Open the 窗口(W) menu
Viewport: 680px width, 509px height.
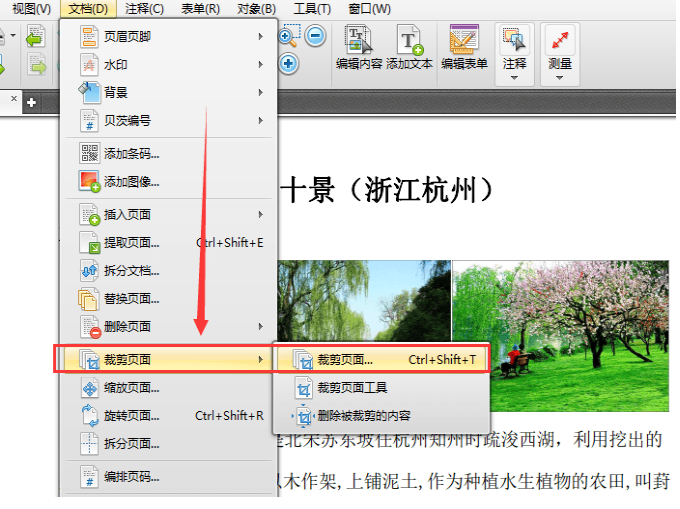click(369, 9)
